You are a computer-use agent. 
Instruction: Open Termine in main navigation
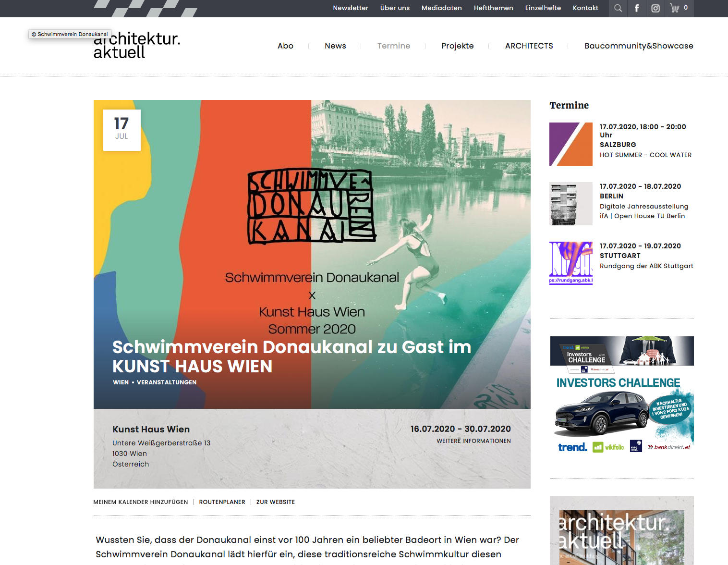coord(394,46)
